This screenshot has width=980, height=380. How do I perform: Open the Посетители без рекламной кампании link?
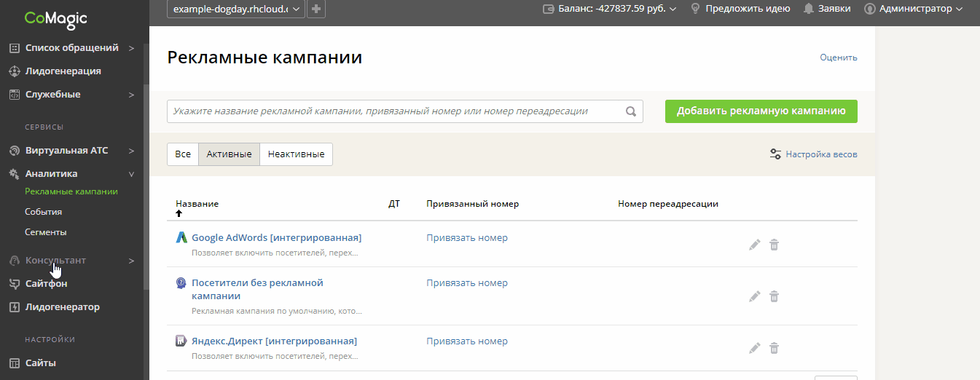(x=257, y=290)
